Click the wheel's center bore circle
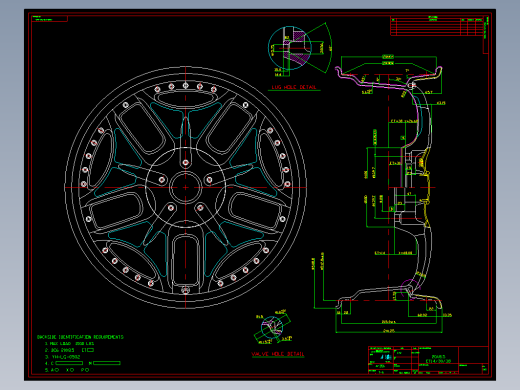 coord(186,187)
